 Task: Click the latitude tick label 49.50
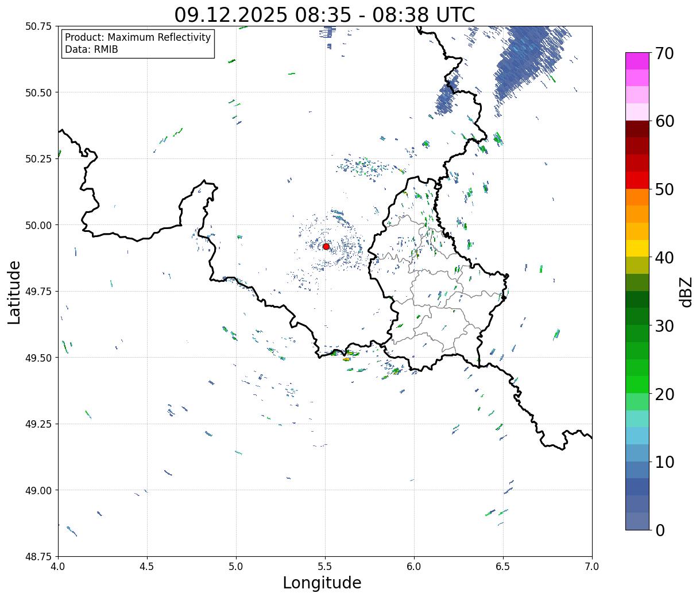coord(38,358)
